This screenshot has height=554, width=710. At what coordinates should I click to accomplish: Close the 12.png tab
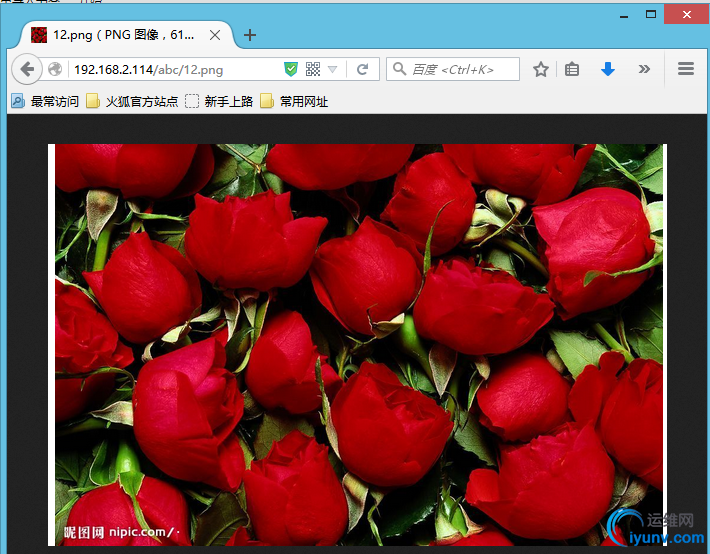pos(215,35)
